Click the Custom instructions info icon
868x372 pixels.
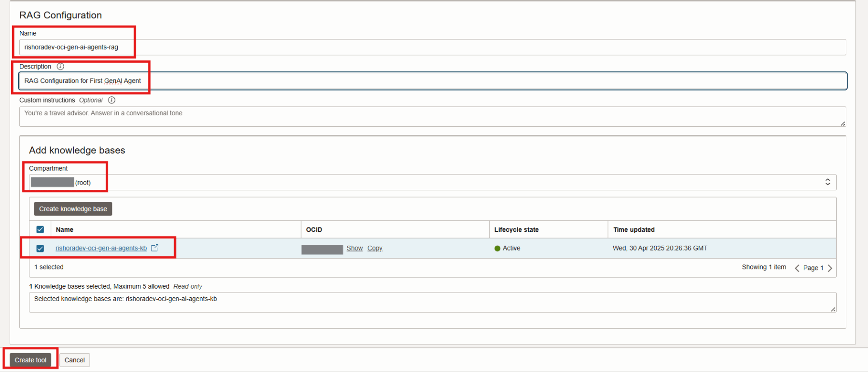[x=111, y=100]
